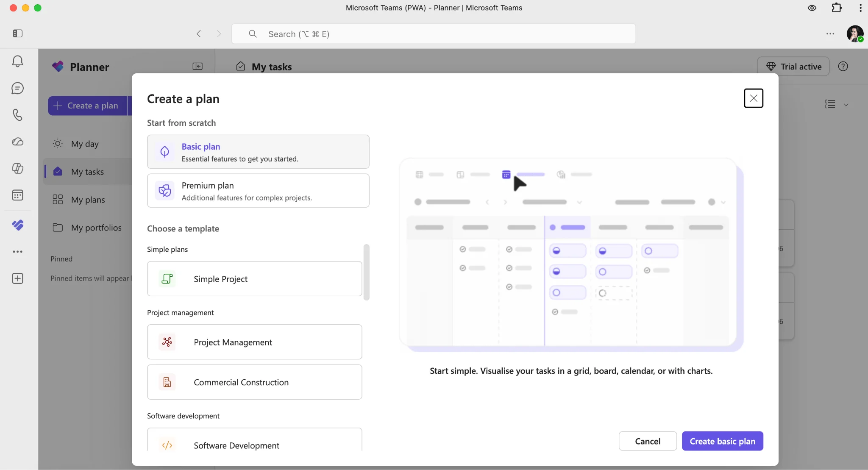
Task: Click the Start from scratch heading
Action: [181, 123]
